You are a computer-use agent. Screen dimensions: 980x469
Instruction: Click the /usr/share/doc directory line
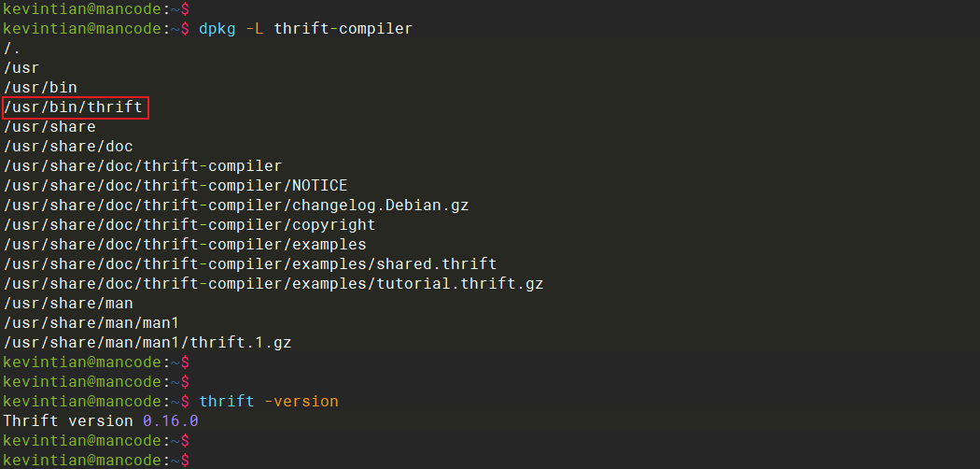coord(68,146)
